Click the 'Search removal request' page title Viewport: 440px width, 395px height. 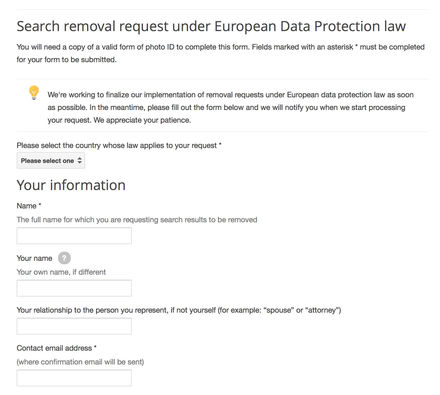tap(211, 26)
